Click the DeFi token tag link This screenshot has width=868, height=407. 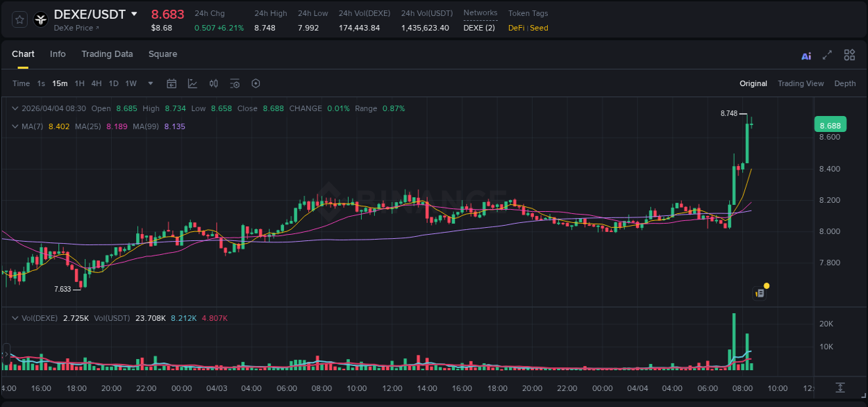click(517, 28)
